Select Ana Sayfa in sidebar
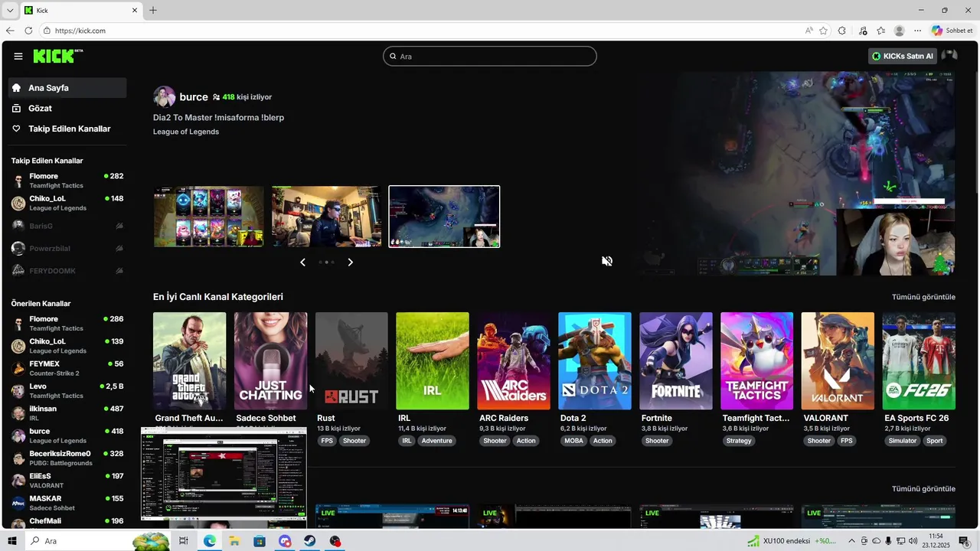This screenshot has height=551, width=980. 67,88
